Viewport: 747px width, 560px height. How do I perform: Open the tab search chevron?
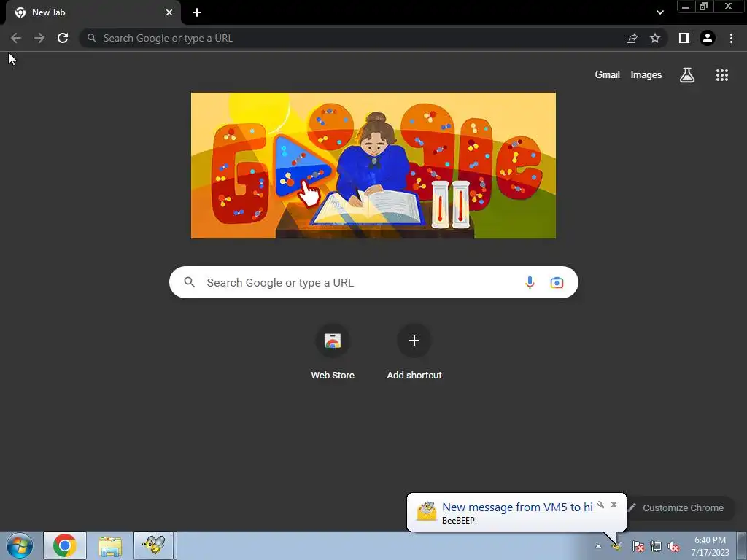(659, 12)
